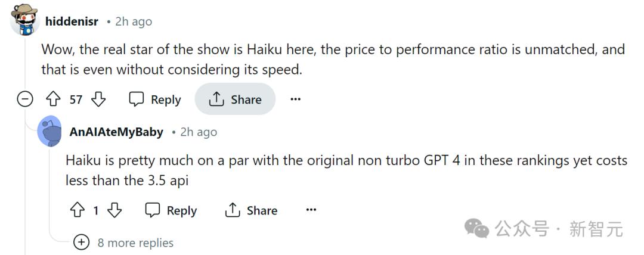The width and height of the screenshot is (644, 255).
Task: Click the 2h ago timestamp on hiddenisr's comment
Action: click(134, 21)
